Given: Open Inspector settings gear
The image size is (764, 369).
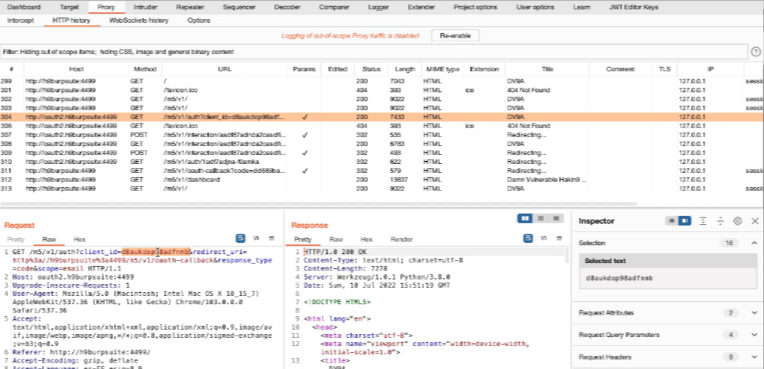Looking at the screenshot, I should [738, 221].
